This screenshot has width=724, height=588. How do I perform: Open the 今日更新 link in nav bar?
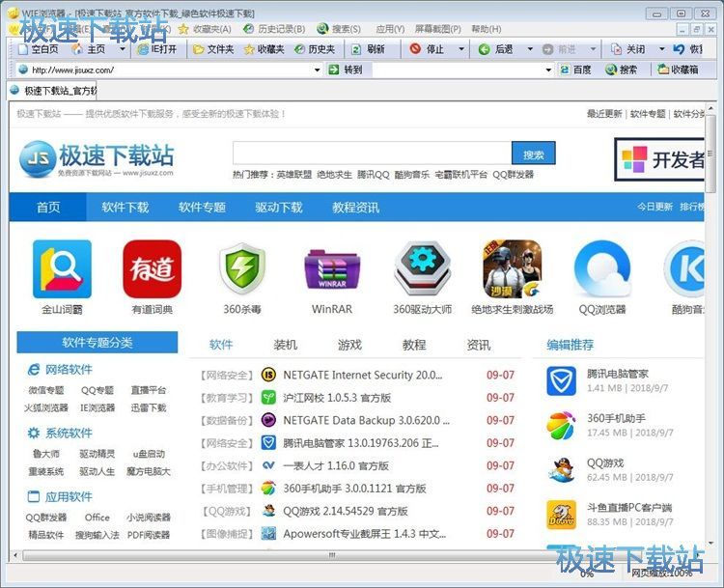point(654,207)
